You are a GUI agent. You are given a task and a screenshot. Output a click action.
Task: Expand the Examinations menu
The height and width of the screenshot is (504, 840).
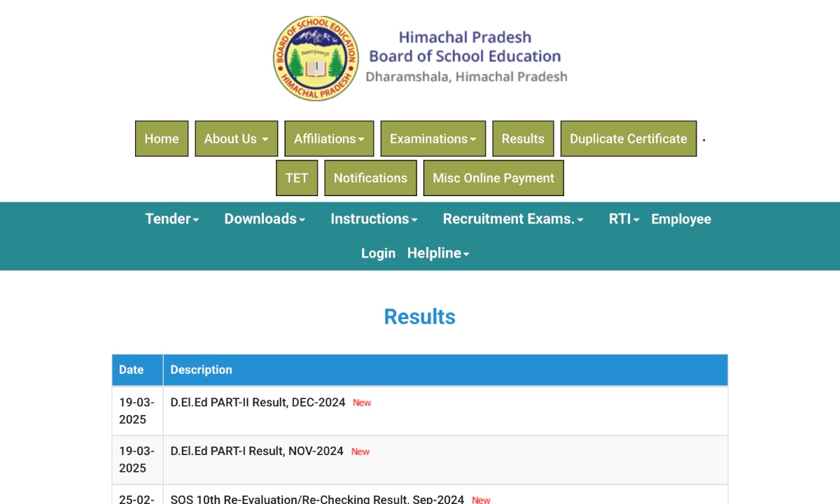click(x=433, y=139)
